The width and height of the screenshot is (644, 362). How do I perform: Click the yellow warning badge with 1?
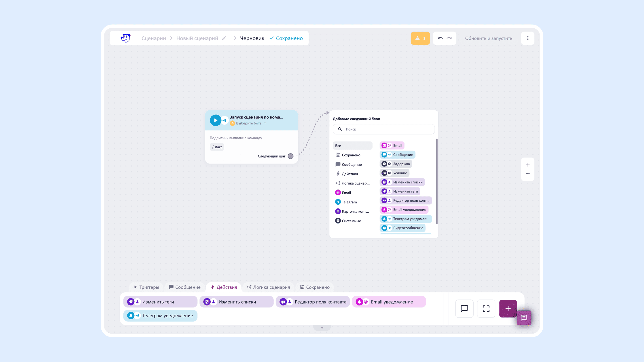(x=420, y=38)
